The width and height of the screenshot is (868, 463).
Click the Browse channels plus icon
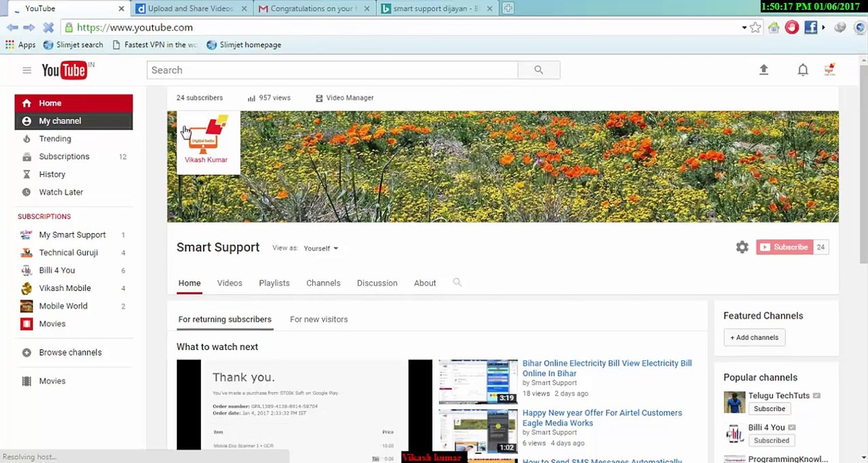tap(26, 352)
